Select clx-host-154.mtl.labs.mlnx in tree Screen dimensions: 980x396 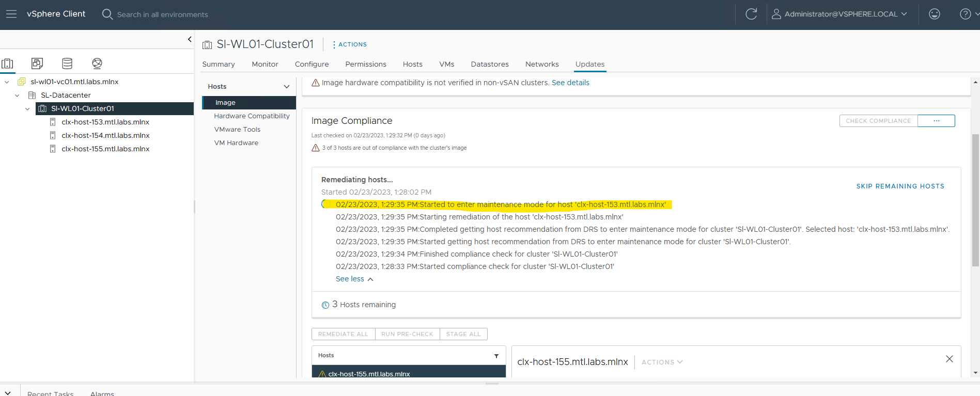[x=105, y=135]
